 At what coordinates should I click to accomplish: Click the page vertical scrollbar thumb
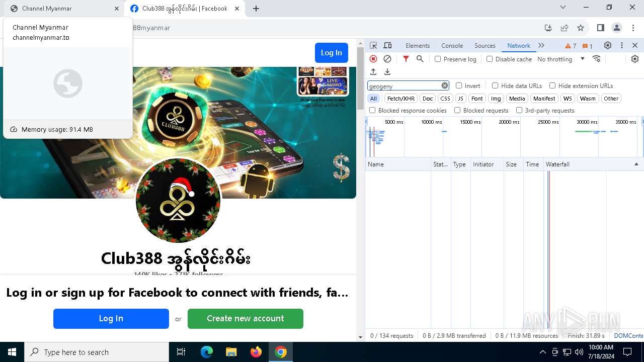click(x=360, y=78)
